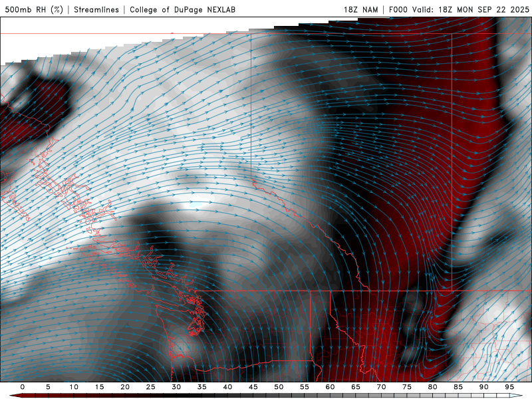The width and height of the screenshot is (532, 399).
Task: Click the '20' colorbar scale label
Action: click(125, 387)
